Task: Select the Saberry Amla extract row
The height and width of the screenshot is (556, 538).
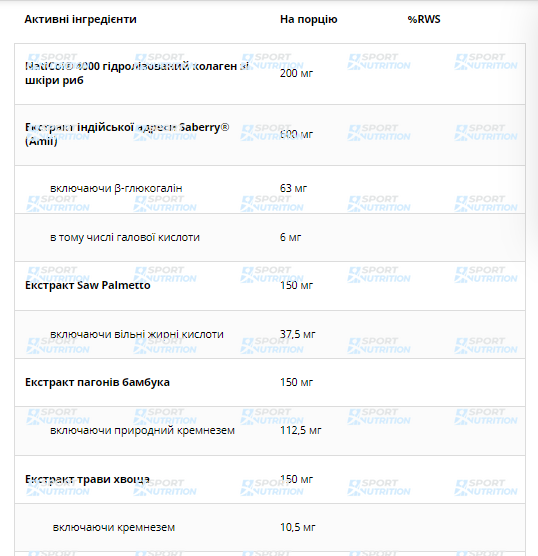Action: (x=270, y=135)
